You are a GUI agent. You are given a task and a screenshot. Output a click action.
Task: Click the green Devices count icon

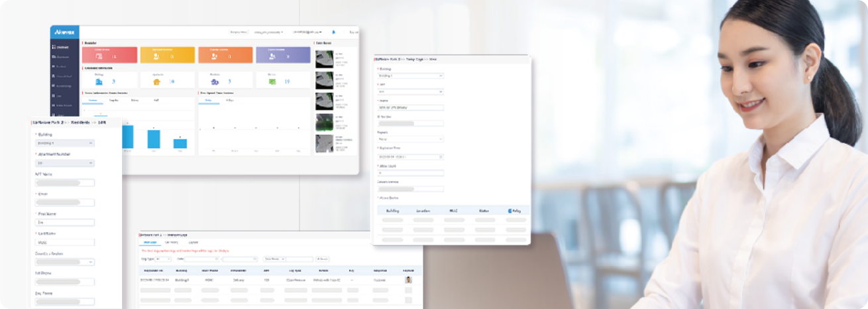(x=272, y=82)
